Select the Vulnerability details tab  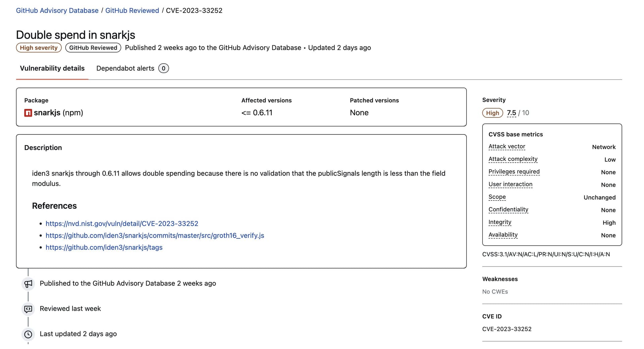click(52, 68)
